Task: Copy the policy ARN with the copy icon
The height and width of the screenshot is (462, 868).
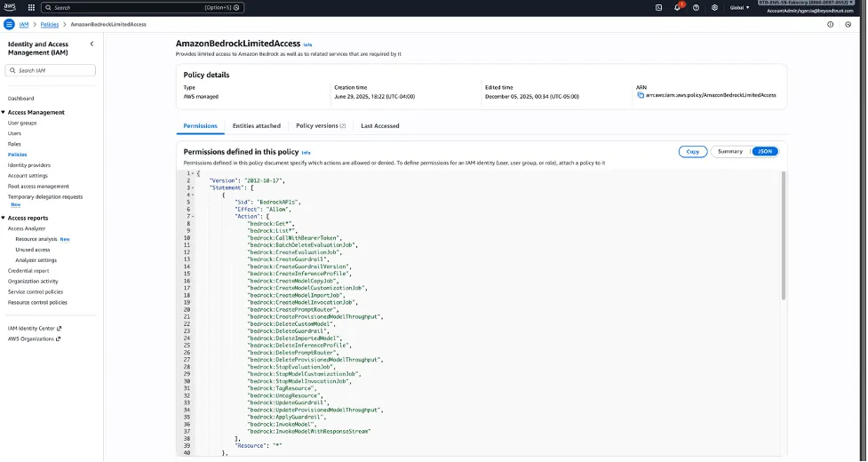Action: click(x=641, y=95)
